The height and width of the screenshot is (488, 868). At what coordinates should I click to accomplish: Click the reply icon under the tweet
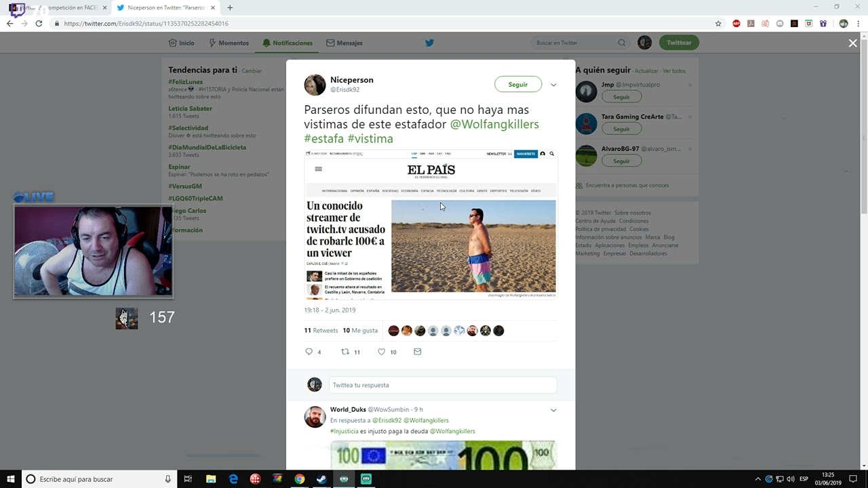click(x=309, y=352)
